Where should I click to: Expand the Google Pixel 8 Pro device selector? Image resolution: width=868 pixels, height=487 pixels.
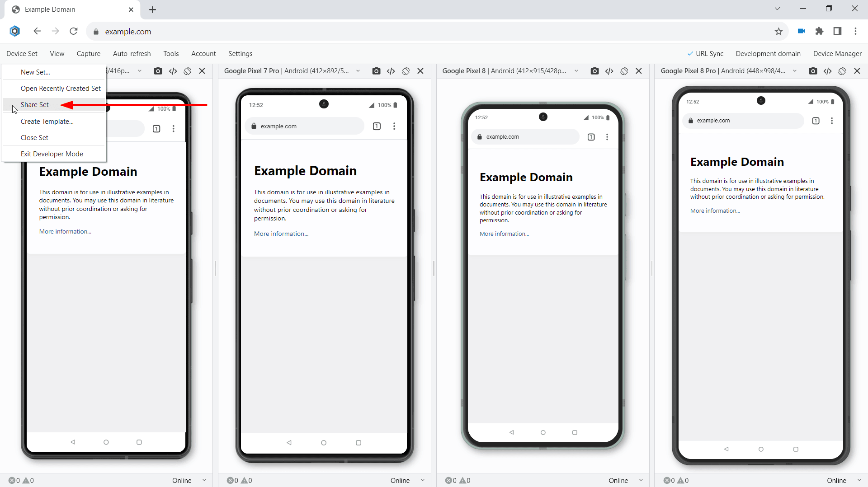(x=794, y=71)
